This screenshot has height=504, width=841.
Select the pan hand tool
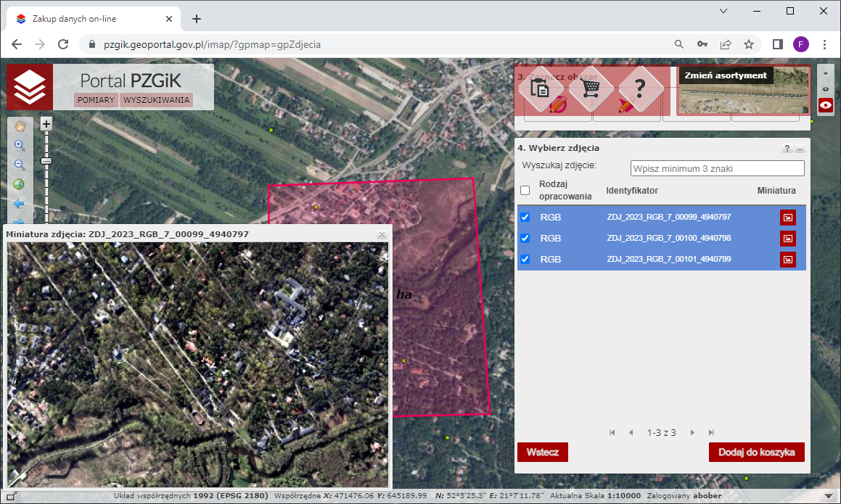[20, 125]
